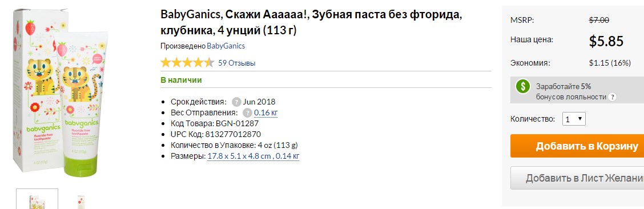Click the В наличии stock status

[x=181, y=79]
